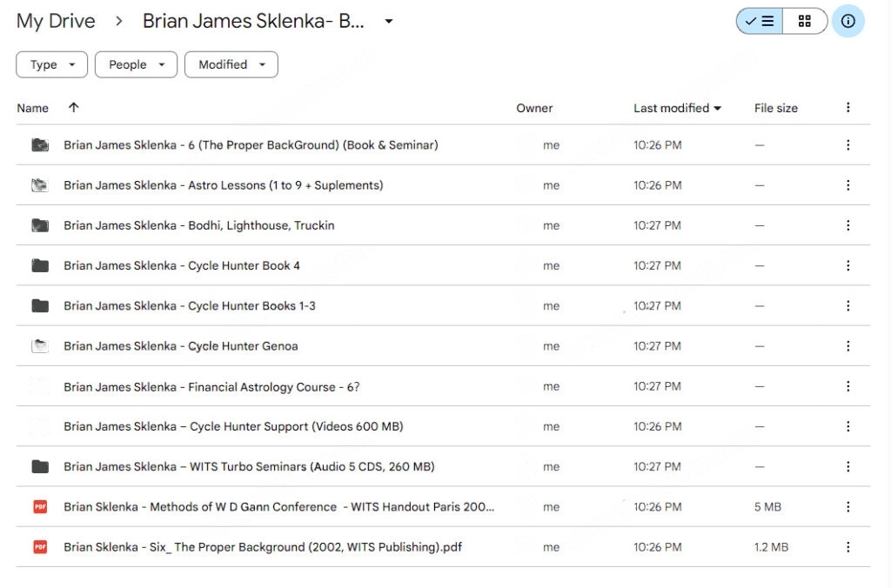
Task: More actions for Cycle Hunter Support folder
Action: coord(847,426)
